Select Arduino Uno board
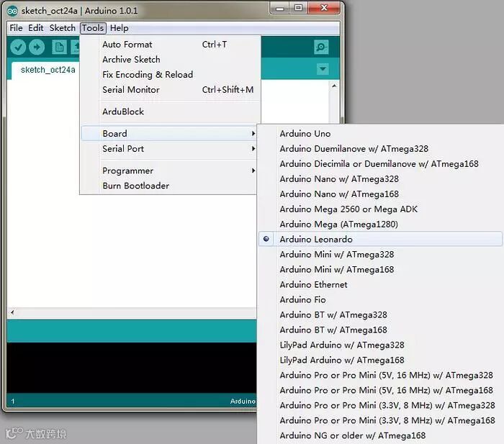This screenshot has width=504, height=444. coord(380,133)
